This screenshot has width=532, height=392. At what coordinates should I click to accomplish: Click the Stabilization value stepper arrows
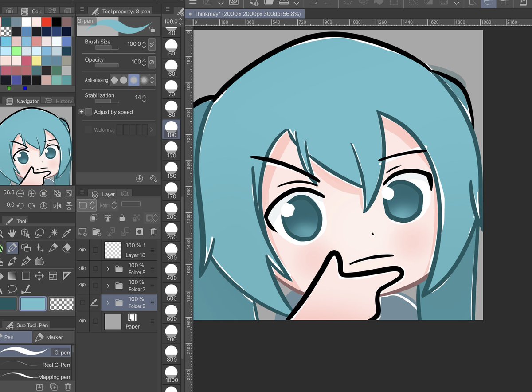[144, 98]
